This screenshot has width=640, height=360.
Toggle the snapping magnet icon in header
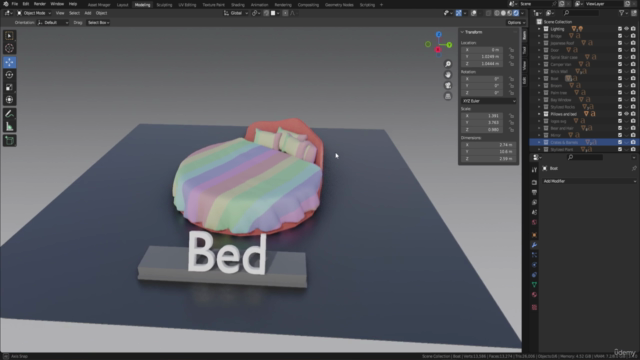pos(266,13)
